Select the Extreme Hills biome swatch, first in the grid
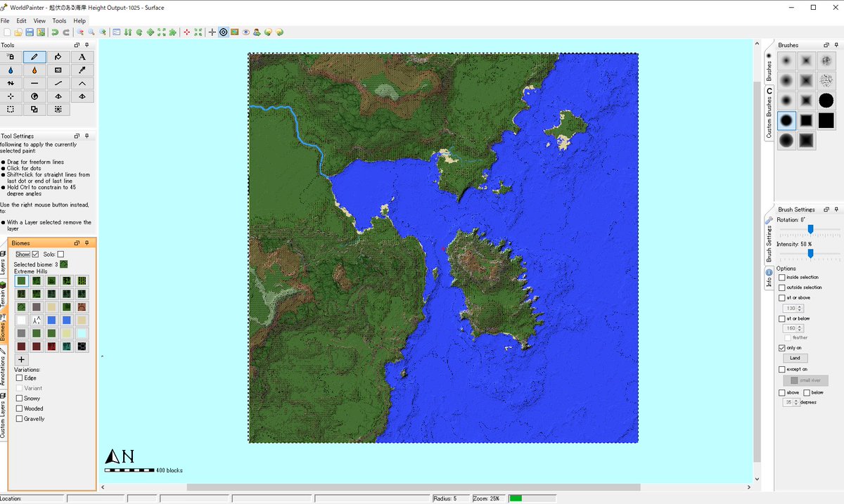This screenshot has width=844, height=504. tap(22, 280)
